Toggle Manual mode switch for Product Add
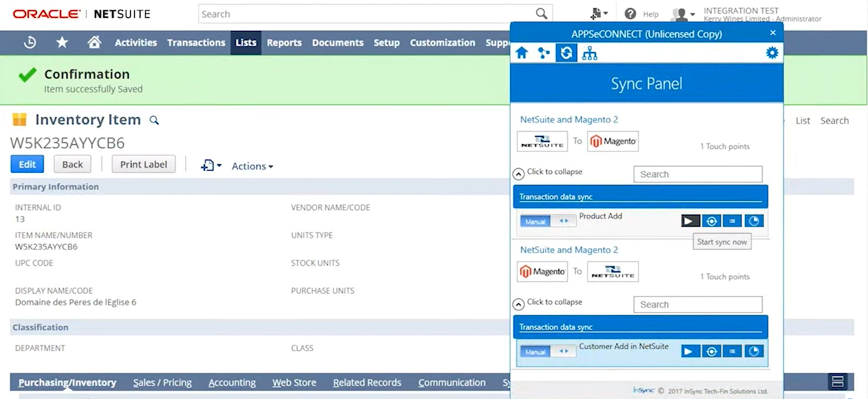This screenshot has width=868, height=399. point(548,222)
